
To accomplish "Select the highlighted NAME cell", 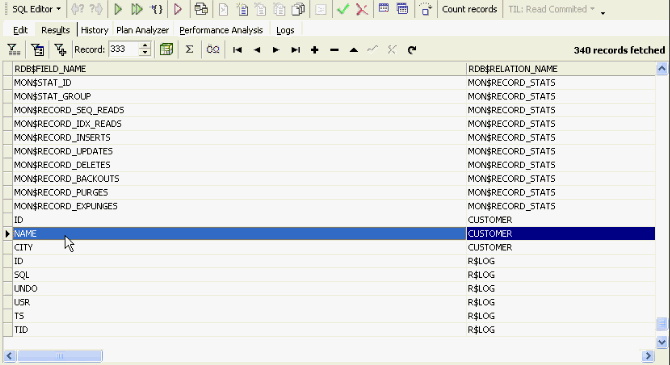I will [239, 233].
